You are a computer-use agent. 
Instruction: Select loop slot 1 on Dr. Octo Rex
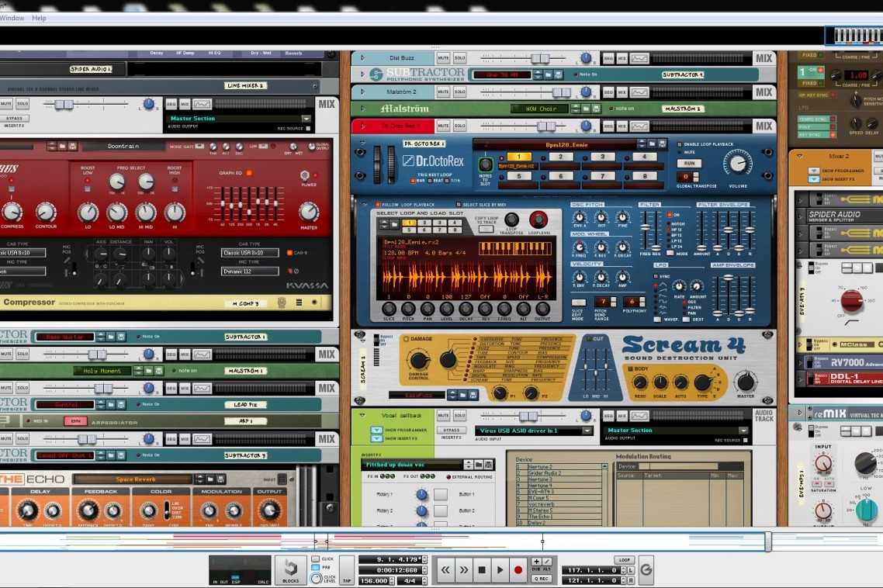518,157
